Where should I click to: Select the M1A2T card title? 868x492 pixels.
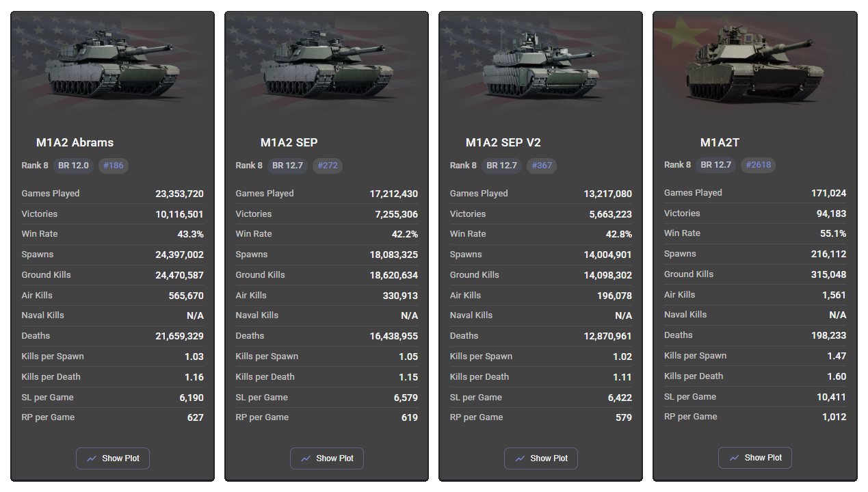coord(720,142)
